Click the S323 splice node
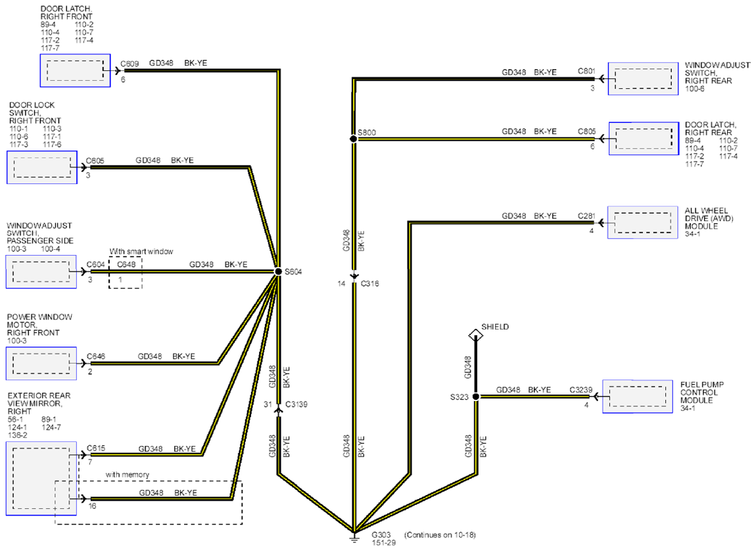Viewport: 756px width, 551px height. click(x=475, y=396)
